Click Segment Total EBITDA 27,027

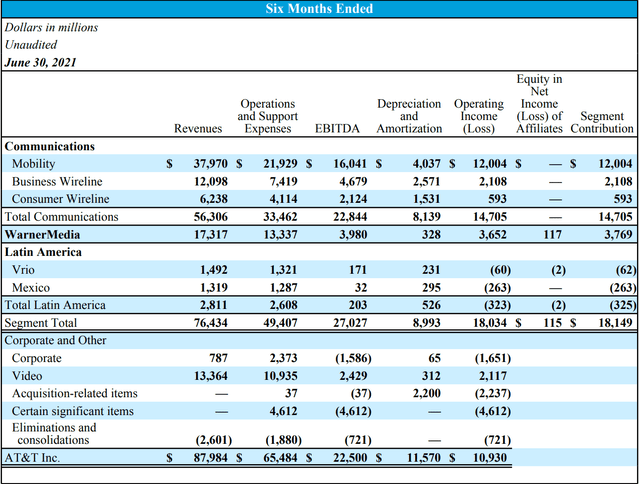pyautogui.click(x=350, y=323)
